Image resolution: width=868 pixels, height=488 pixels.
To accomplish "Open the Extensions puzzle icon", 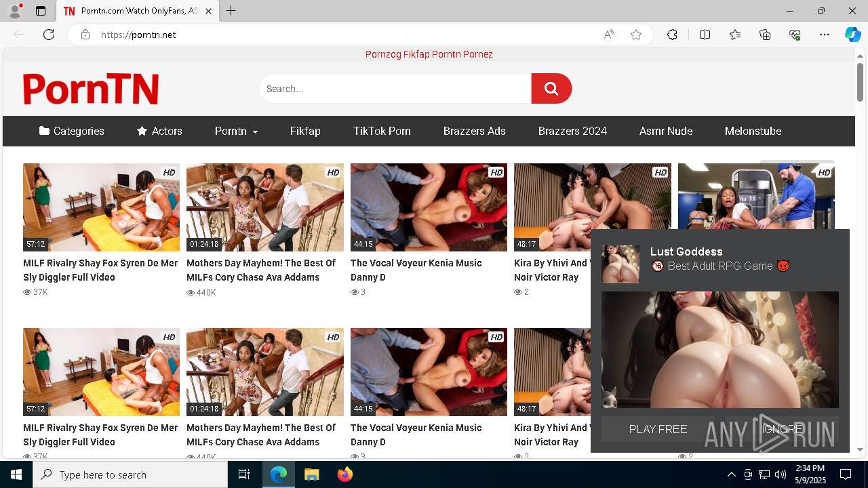I will (x=672, y=35).
